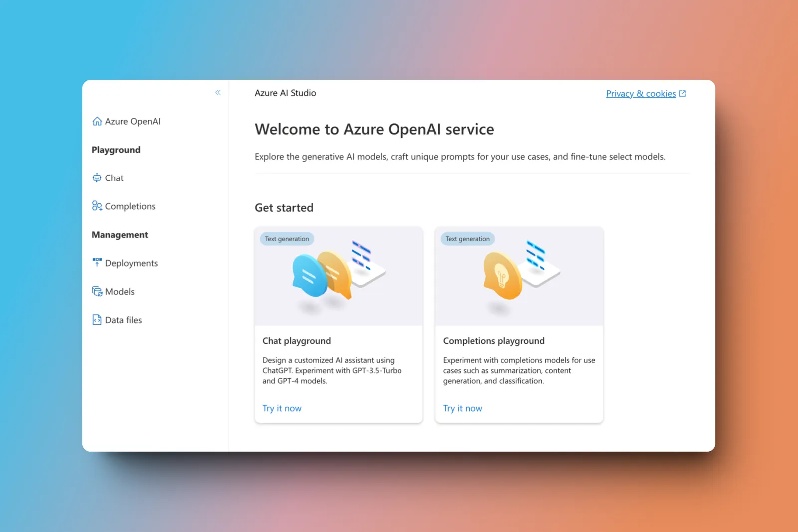Click the Chat robot icon in the sidebar

(97, 178)
